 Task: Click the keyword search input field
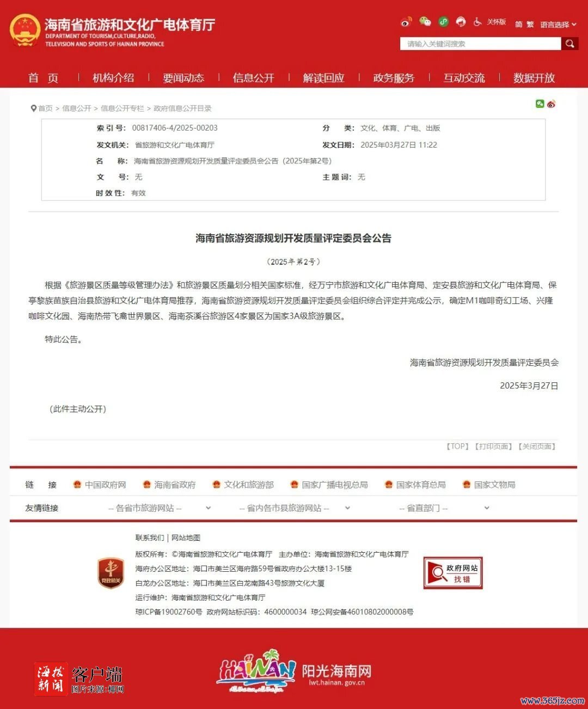click(481, 44)
